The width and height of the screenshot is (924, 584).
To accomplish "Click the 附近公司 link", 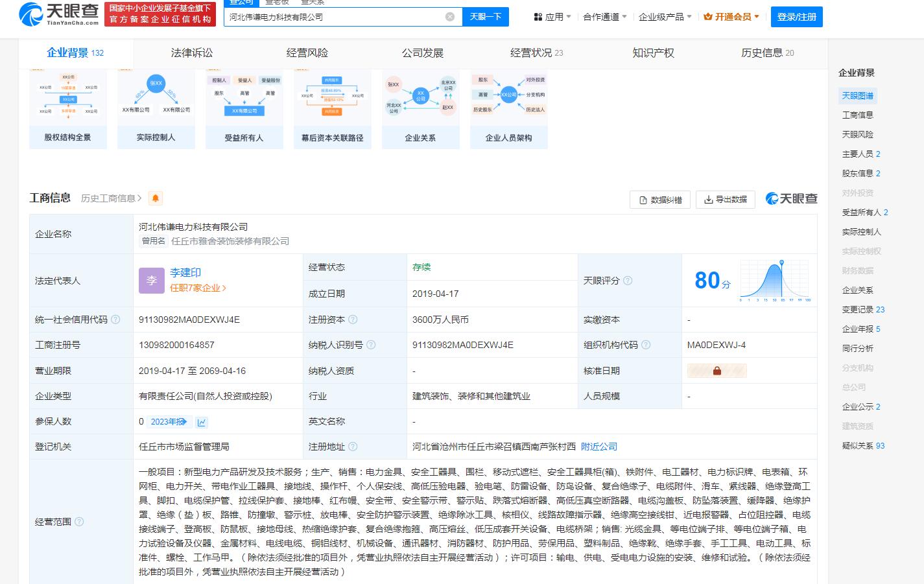I will (599, 447).
